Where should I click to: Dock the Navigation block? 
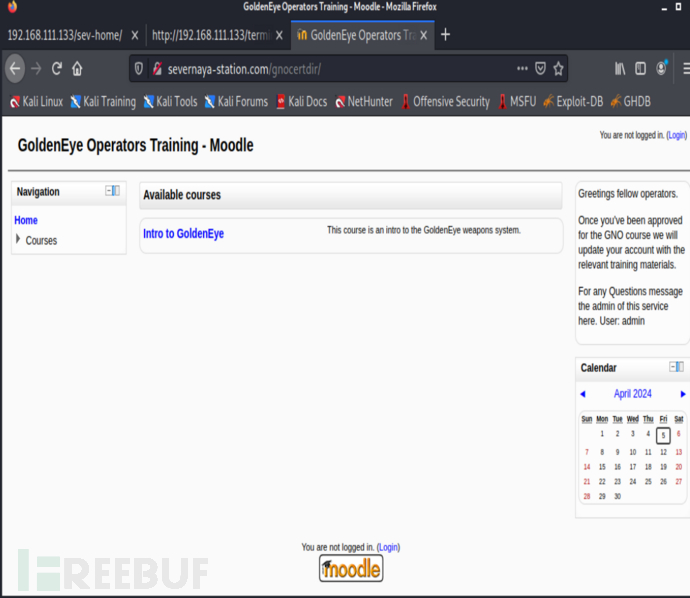tap(117, 191)
